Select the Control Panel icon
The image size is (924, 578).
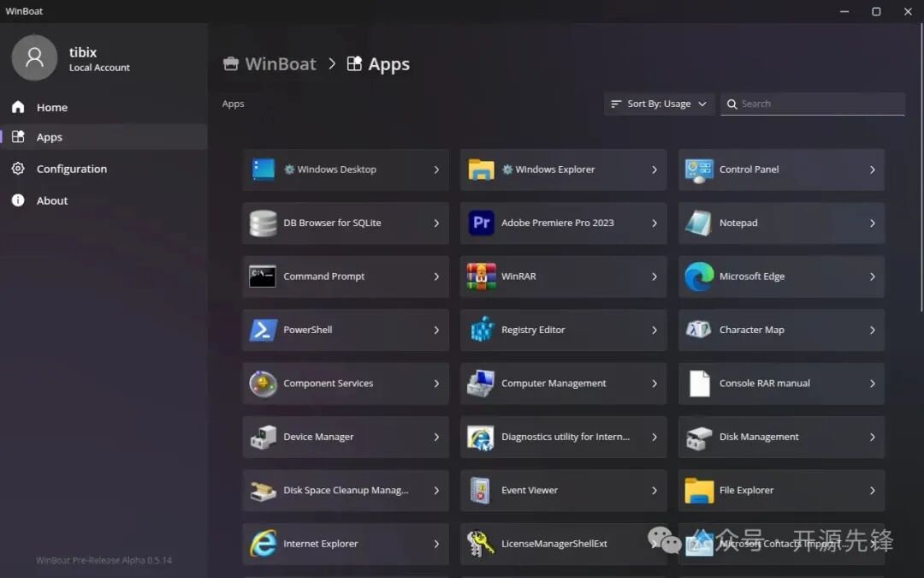click(x=699, y=170)
